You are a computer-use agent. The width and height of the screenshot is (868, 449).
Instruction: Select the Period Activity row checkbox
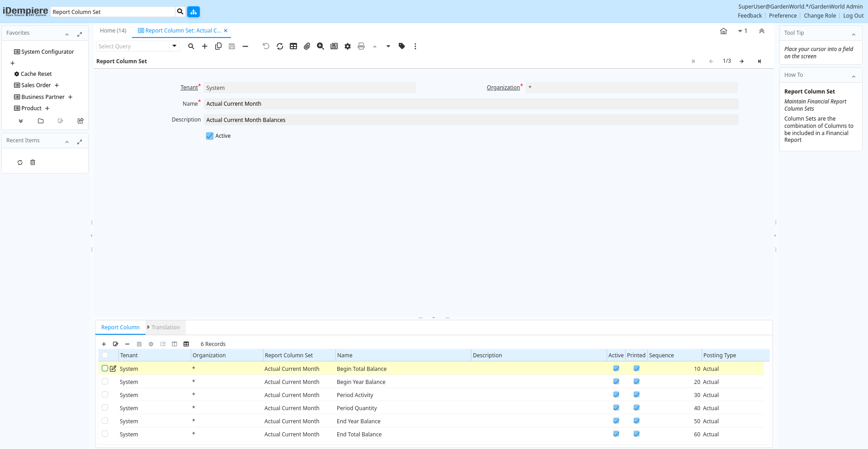(105, 395)
